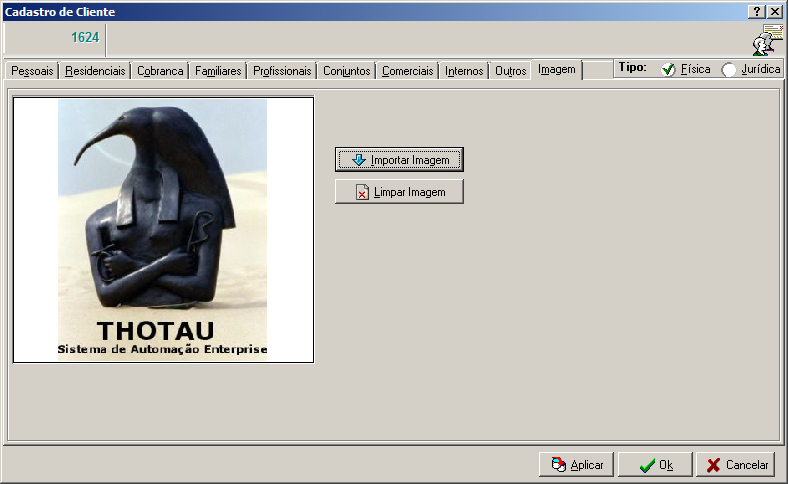Switch to the Pessoais tab

point(32,71)
